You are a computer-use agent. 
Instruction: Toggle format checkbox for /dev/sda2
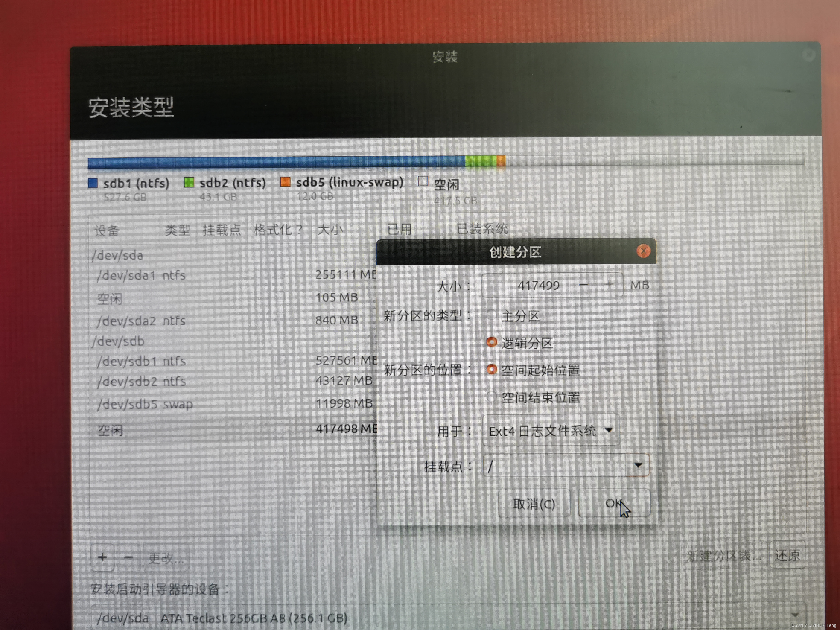pos(280,320)
